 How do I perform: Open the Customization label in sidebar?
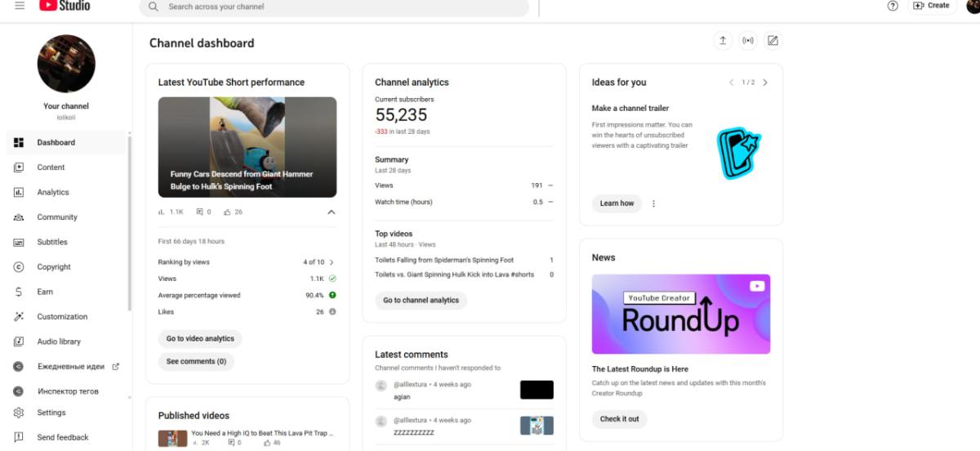tap(62, 317)
